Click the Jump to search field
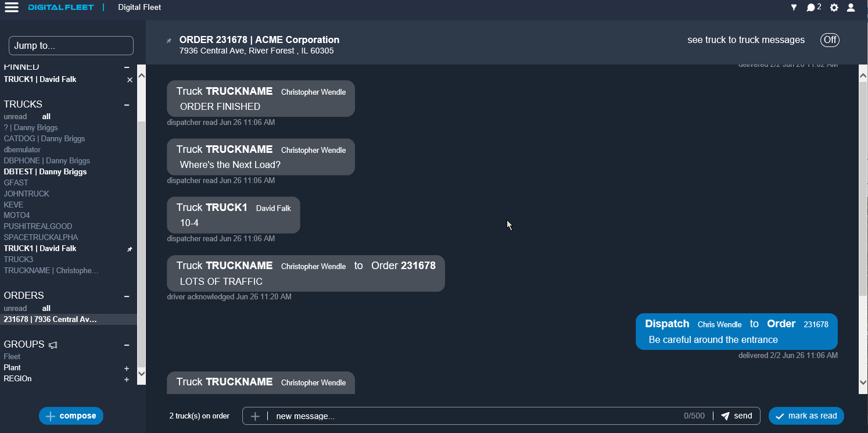This screenshot has width=868, height=433. 71,46
